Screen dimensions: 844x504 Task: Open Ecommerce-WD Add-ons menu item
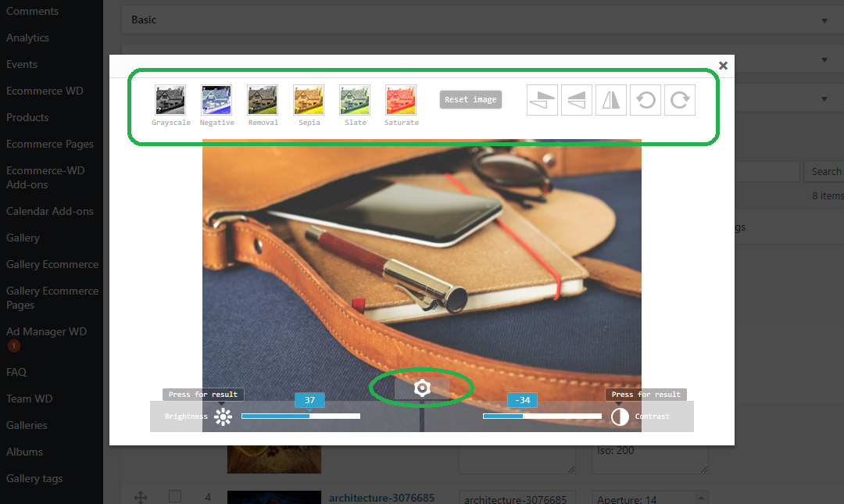(x=45, y=177)
